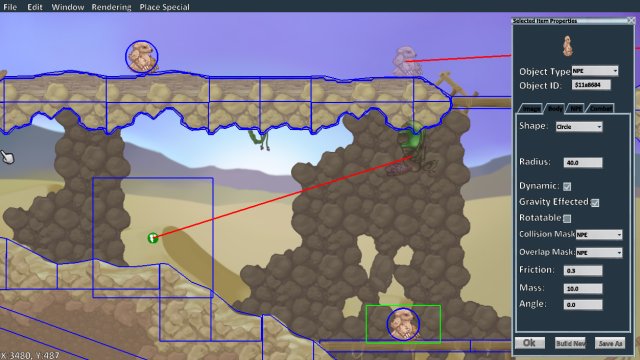Click the Save As button
This screenshot has height=360, width=640.
click(610, 343)
